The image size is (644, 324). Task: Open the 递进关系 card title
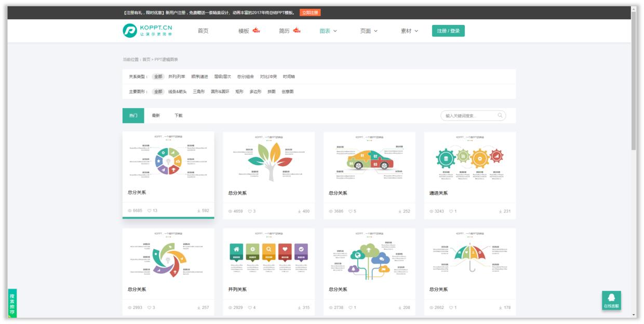click(x=439, y=193)
